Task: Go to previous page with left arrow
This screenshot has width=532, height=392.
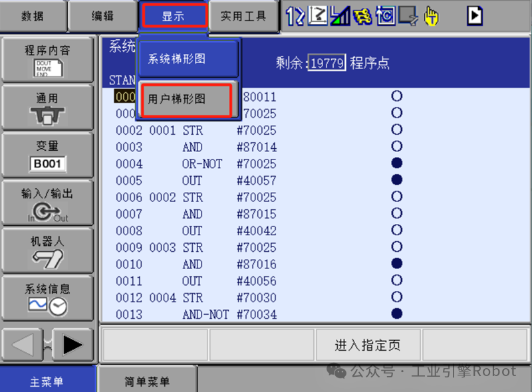Action: tap(23, 345)
